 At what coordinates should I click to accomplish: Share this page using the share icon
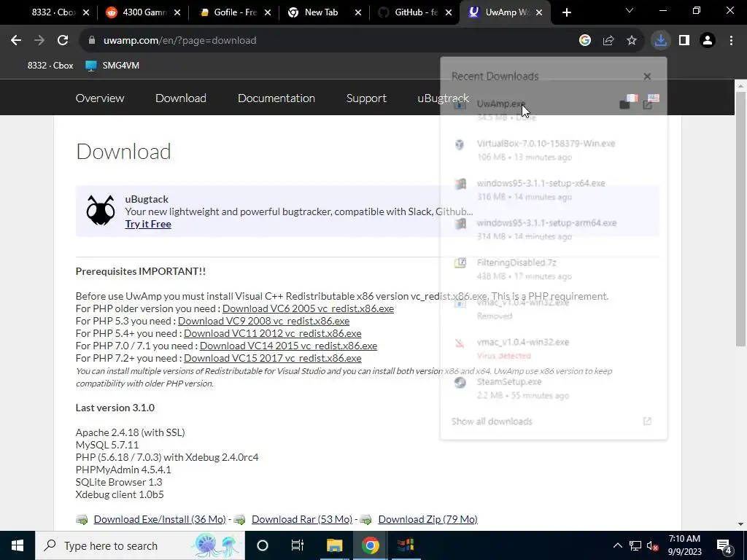608,41
